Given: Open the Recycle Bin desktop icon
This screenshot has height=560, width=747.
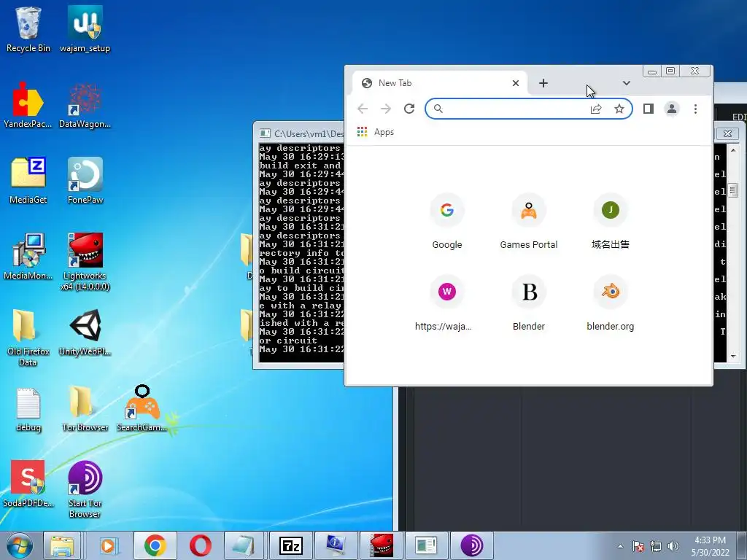Looking at the screenshot, I should [x=28, y=29].
